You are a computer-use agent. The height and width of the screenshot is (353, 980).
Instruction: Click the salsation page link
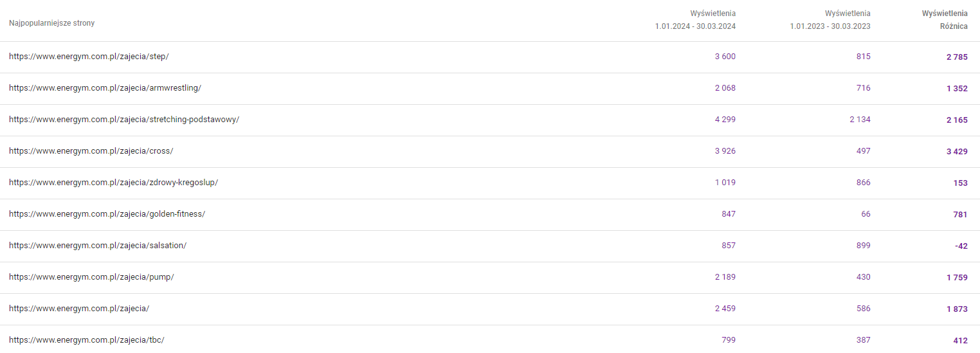click(x=98, y=246)
